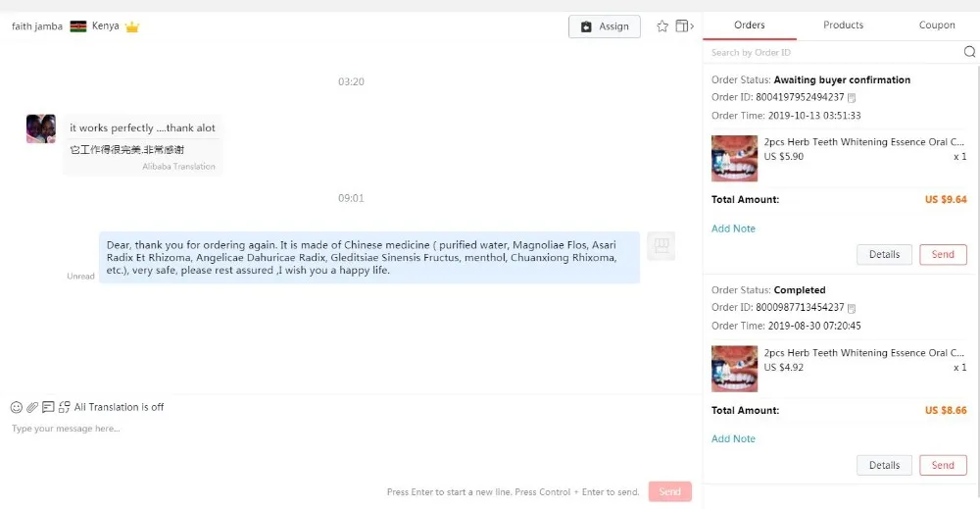Viewport: 980px width, 509px height.
Task: Star this conversation with faith jamba
Action: tap(662, 26)
